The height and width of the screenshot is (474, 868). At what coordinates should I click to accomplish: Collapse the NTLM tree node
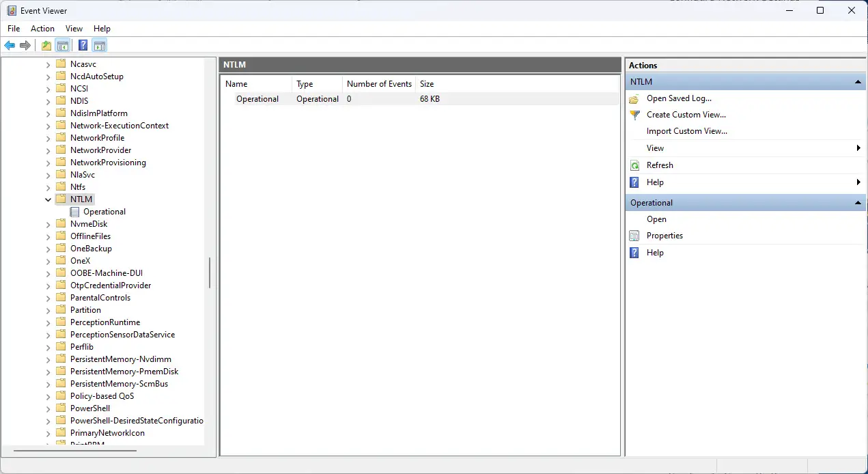point(47,199)
